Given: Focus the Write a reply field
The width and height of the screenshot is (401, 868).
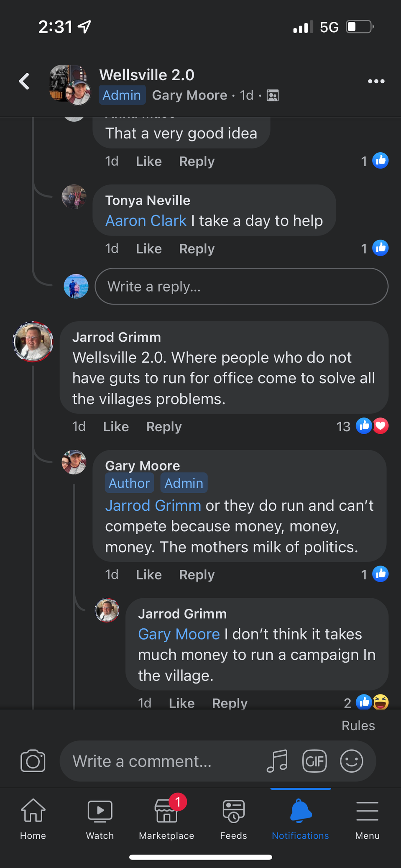Looking at the screenshot, I should tap(242, 286).
